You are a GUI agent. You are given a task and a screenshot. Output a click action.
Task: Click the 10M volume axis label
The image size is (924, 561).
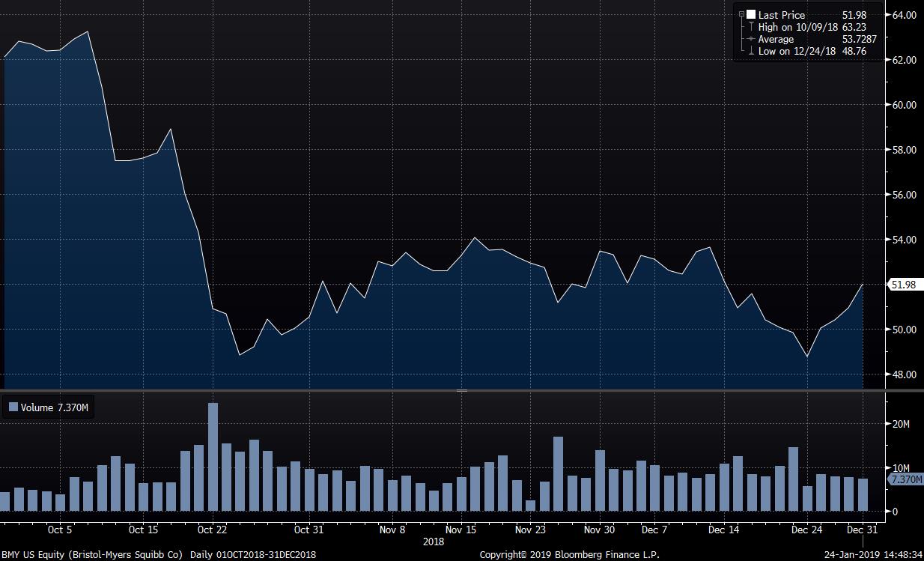pos(902,468)
